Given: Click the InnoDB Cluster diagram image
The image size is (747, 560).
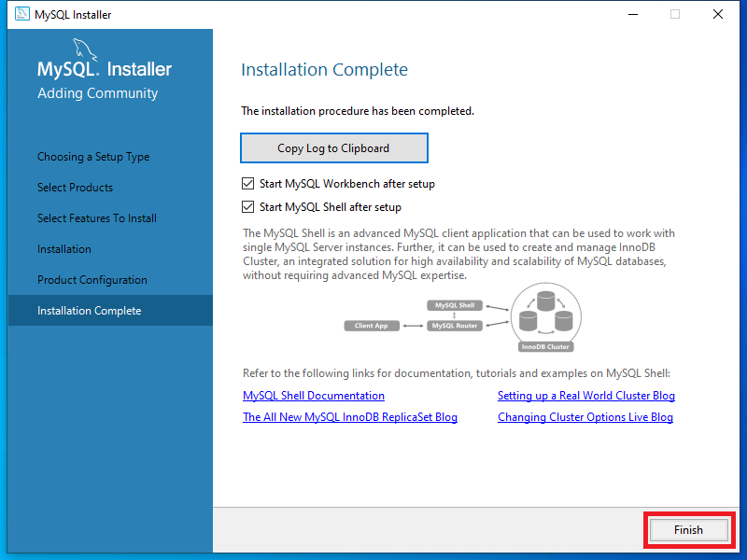Looking at the screenshot, I should pos(546,317).
